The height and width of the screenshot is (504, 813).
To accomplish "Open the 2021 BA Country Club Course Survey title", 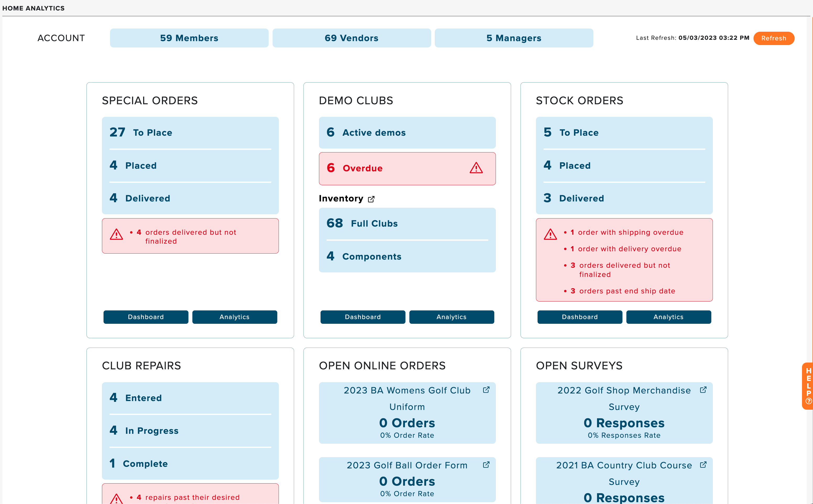I will (x=624, y=473).
